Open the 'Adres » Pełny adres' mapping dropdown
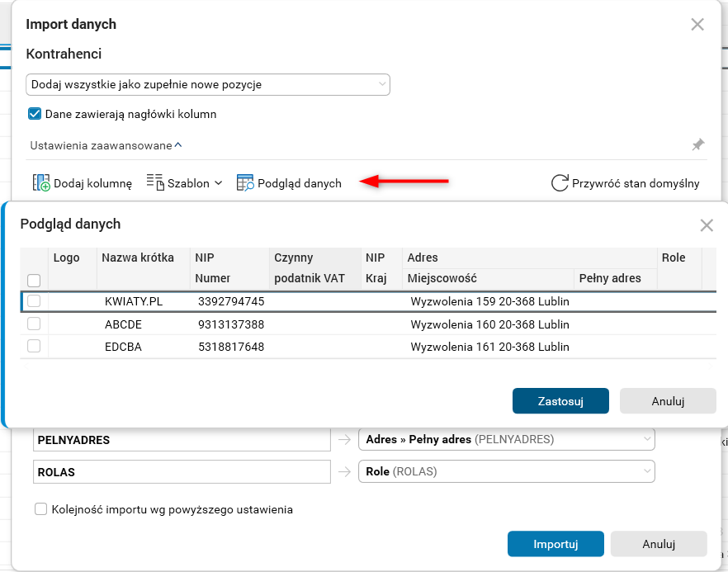The width and height of the screenshot is (728, 572). (506, 440)
